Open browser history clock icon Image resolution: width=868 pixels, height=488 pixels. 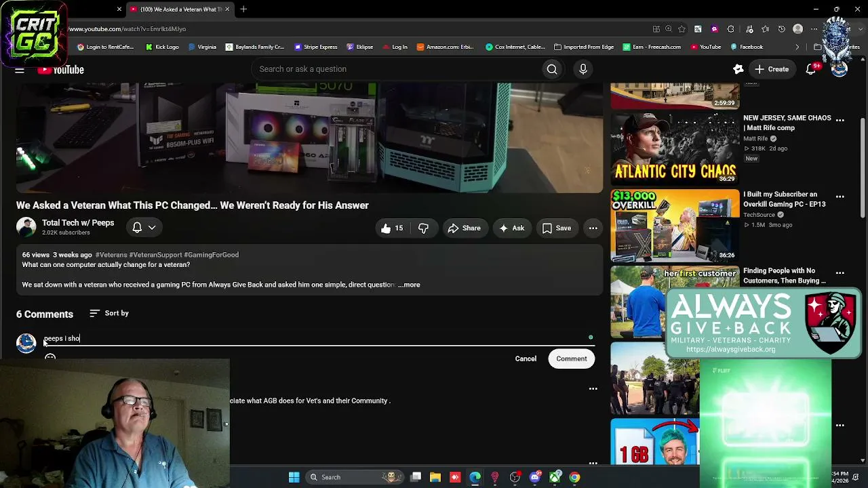point(782,29)
